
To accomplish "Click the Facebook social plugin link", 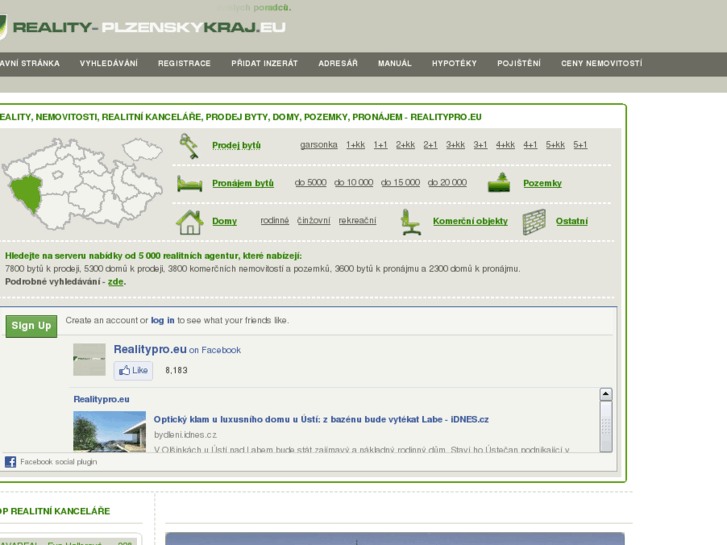I will (x=58, y=462).
